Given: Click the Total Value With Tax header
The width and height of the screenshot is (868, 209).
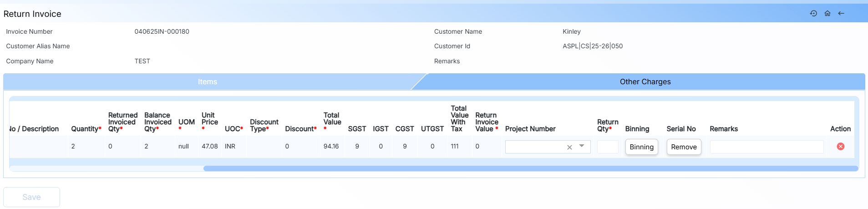Looking at the screenshot, I should coord(459,118).
